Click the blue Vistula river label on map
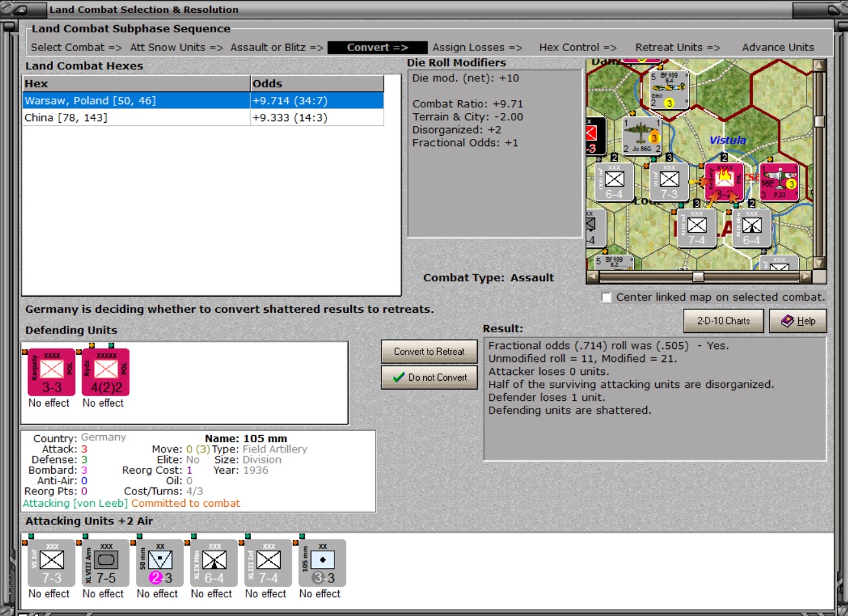 [x=728, y=140]
